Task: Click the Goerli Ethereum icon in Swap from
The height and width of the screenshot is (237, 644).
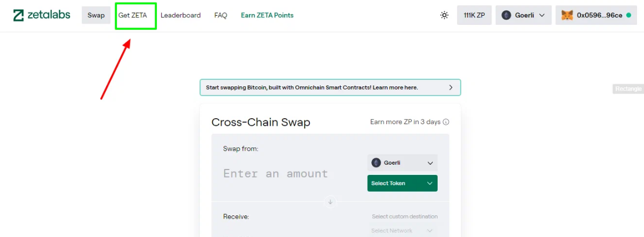Action: 376,163
